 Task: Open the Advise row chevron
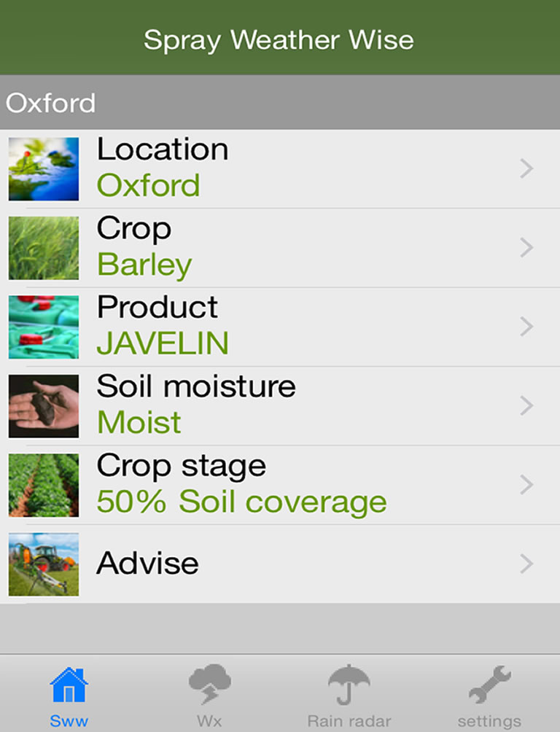[x=527, y=564]
